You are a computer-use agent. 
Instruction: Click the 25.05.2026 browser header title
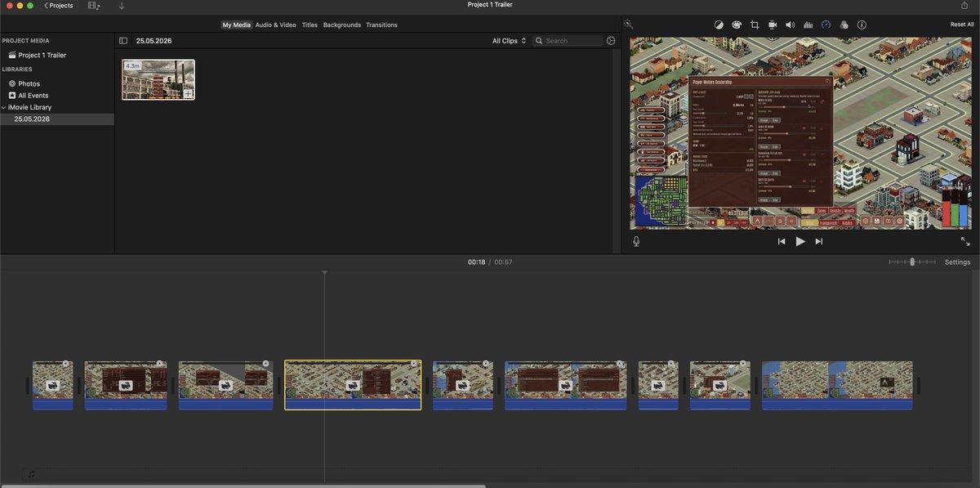pyautogui.click(x=154, y=40)
